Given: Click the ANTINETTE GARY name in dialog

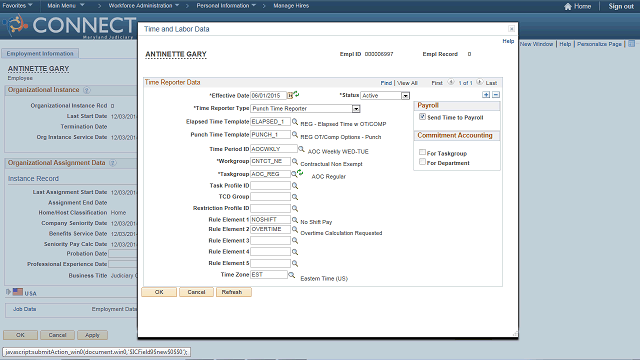Looking at the screenshot, I should (x=176, y=54).
